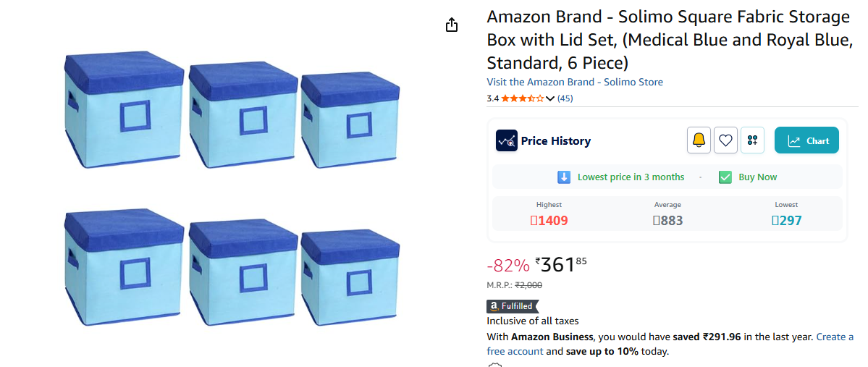
Task: Click 'Create a free account' link
Action: point(835,337)
